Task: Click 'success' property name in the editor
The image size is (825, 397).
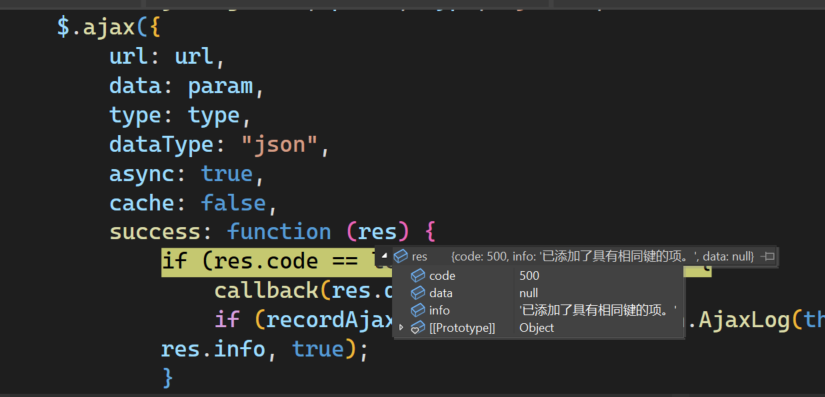Action: click(x=154, y=232)
